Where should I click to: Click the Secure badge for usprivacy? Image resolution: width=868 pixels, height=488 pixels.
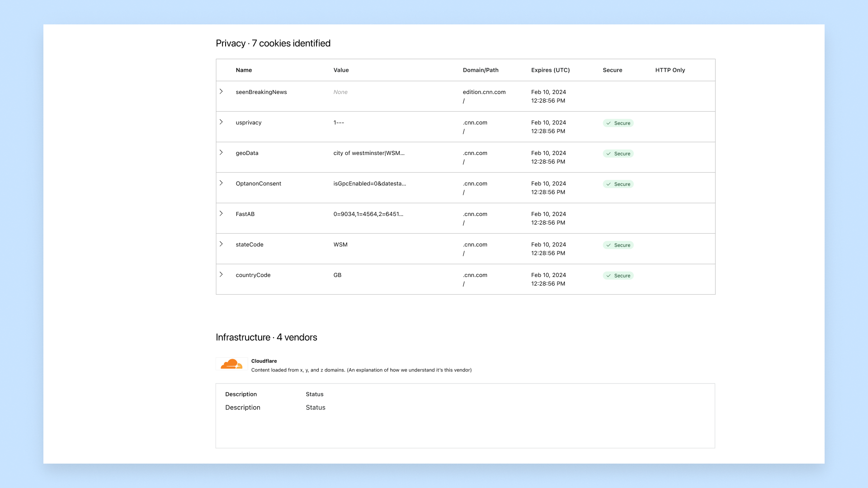pyautogui.click(x=618, y=123)
